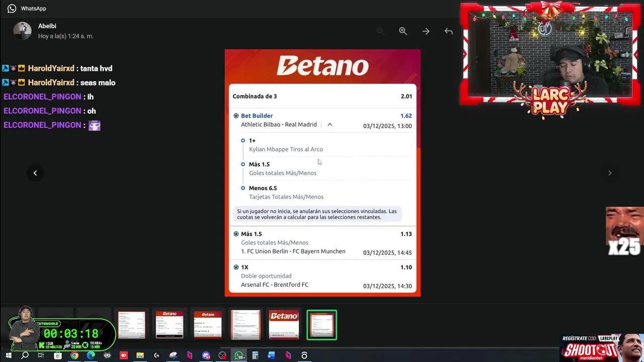644x362 pixels.
Task: Click the timestamp 'Hoy a la(s) 1:24 a. m.'
Action: 66,36
